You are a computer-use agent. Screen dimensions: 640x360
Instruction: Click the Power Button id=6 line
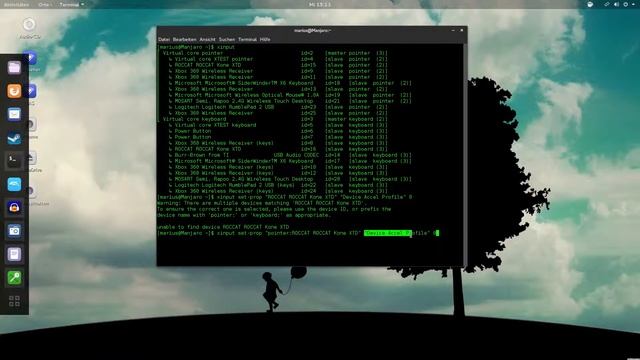point(278,131)
